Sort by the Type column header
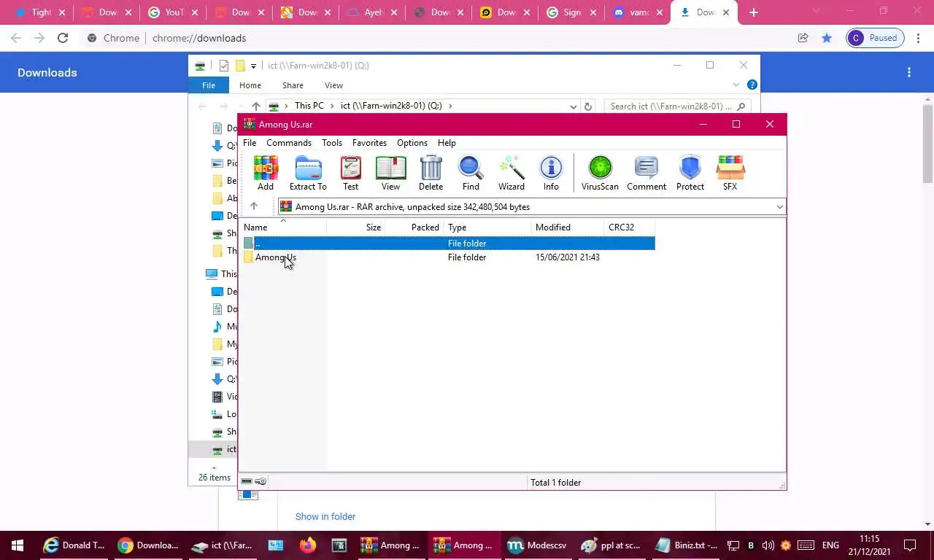934x560 pixels. 487,227
